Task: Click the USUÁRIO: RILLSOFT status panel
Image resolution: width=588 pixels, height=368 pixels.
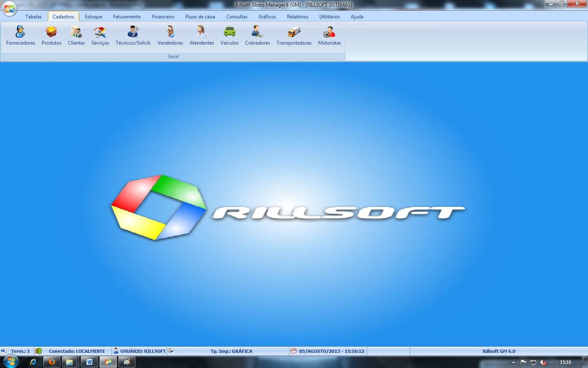Action: (x=141, y=351)
